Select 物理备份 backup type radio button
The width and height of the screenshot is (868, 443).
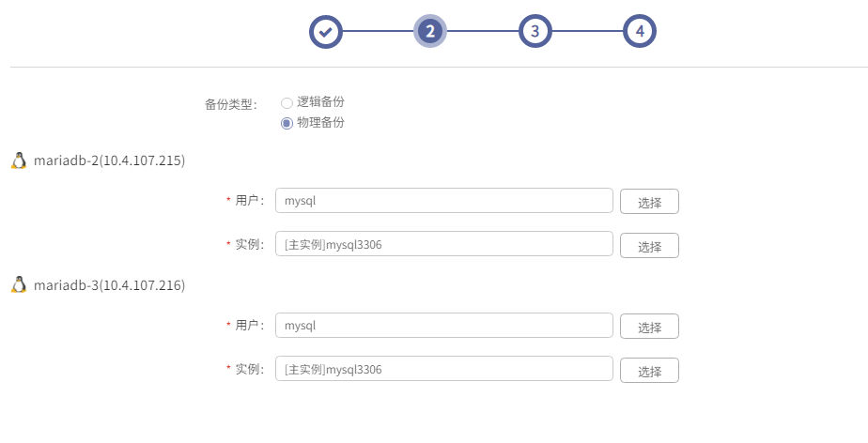point(287,123)
